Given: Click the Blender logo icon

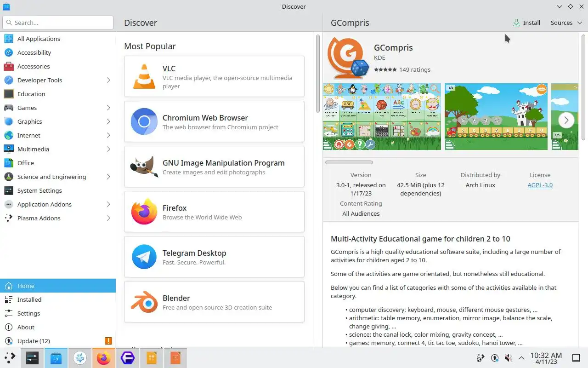Looking at the screenshot, I should 144,302.
